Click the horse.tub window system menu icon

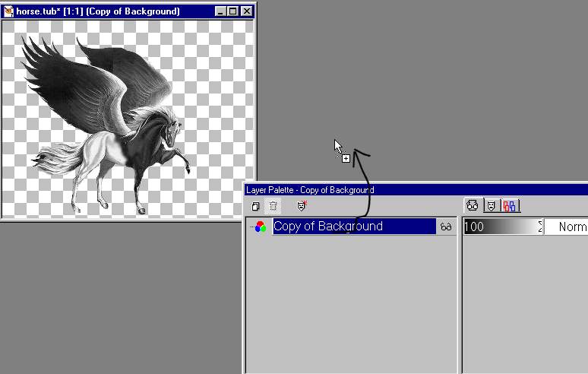[x=8, y=11]
